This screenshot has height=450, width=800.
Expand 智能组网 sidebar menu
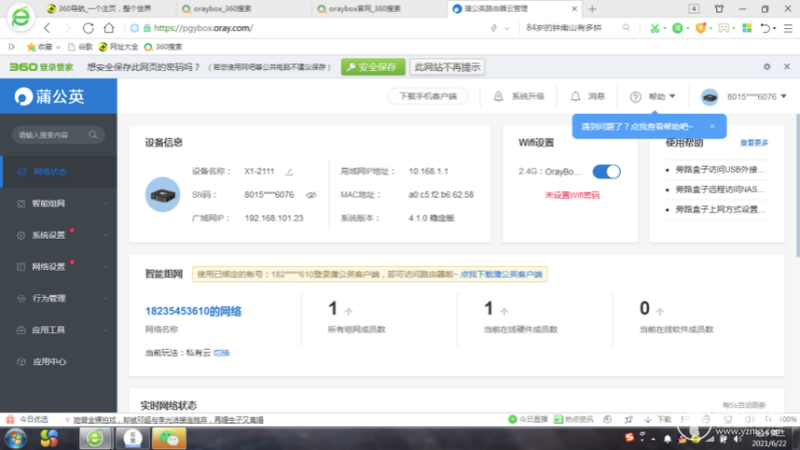pyautogui.click(x=58, y=204)
